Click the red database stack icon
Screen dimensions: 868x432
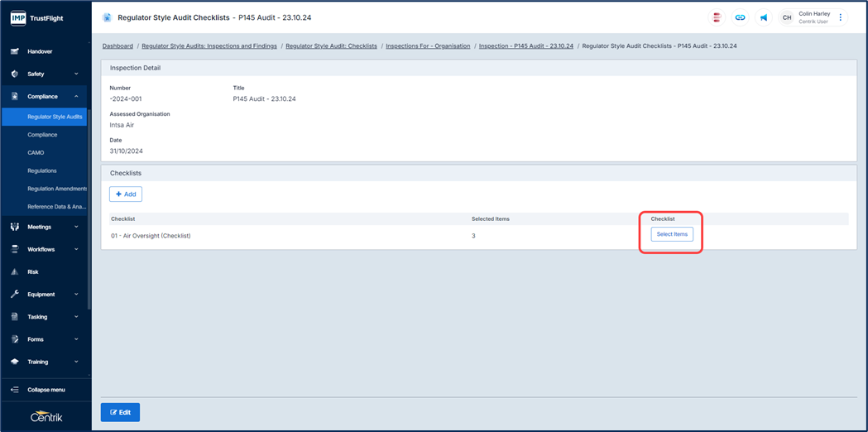point(717,17)
